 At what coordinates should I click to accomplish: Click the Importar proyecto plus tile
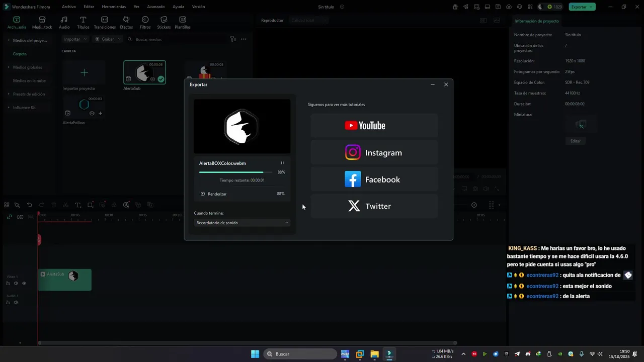[84, 72]
